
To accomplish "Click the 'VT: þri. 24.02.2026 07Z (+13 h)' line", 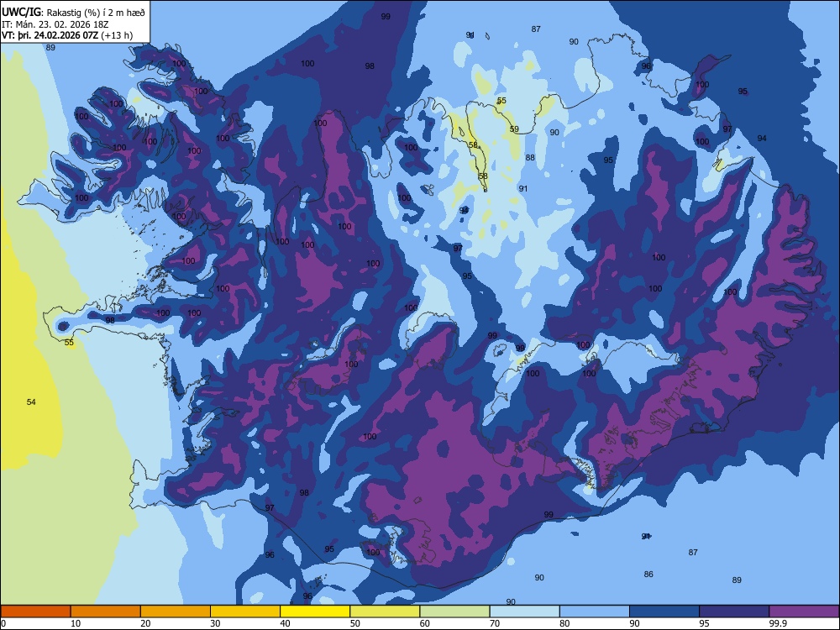I will coord(67,35).
